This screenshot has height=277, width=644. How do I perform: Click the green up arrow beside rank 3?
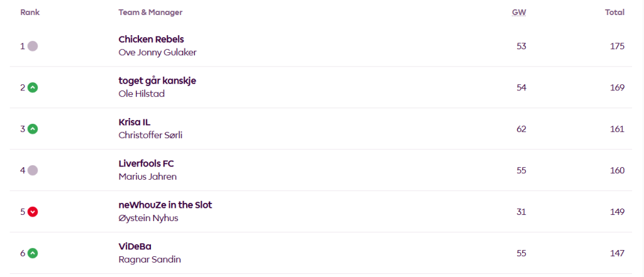click(x=33, y=129)
